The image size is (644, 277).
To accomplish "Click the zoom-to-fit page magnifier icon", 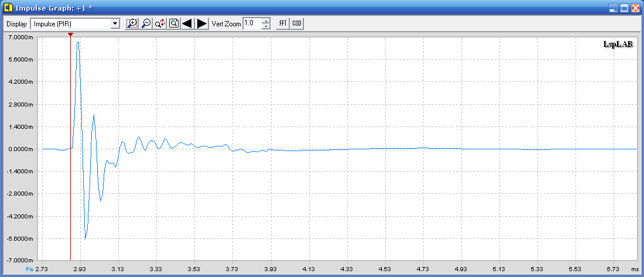I will tap(174, 23).
